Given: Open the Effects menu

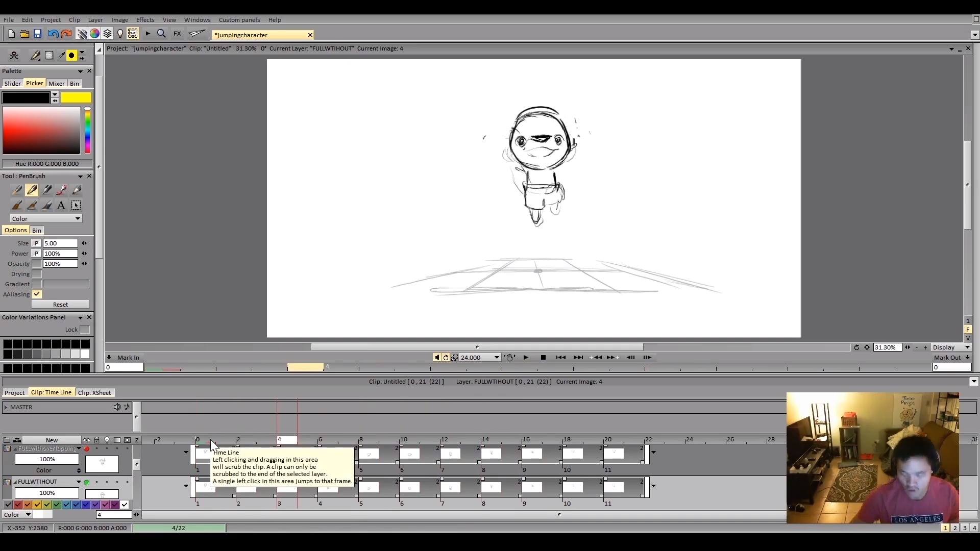Looking at the screenshot, I should point(145,20).
